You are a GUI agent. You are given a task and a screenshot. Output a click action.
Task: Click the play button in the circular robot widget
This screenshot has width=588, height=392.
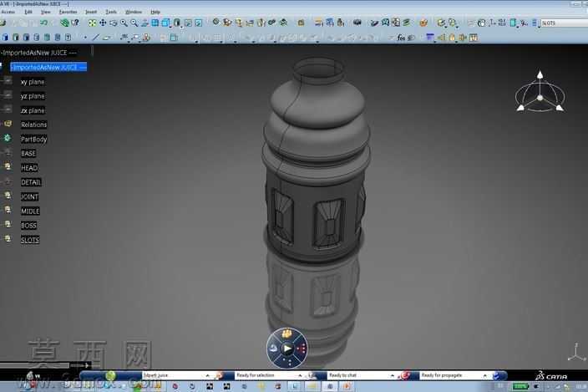(x=287, y=349)
